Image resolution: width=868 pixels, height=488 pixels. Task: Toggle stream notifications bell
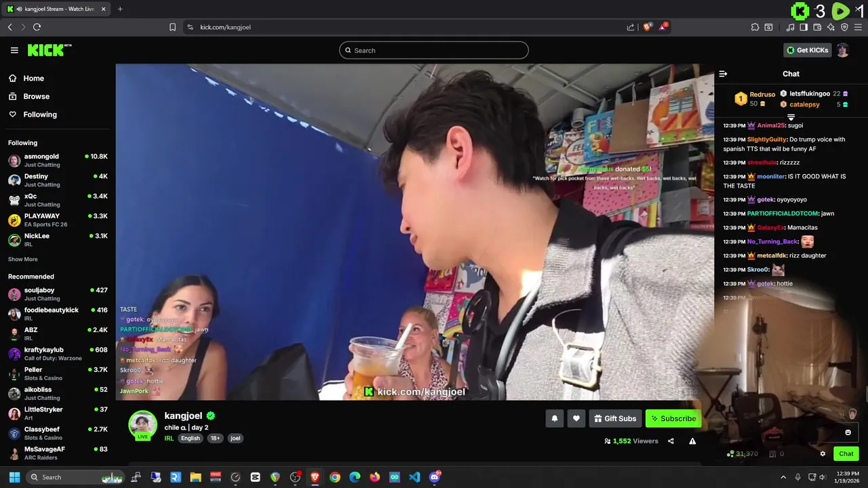click(x=554, y=418)
